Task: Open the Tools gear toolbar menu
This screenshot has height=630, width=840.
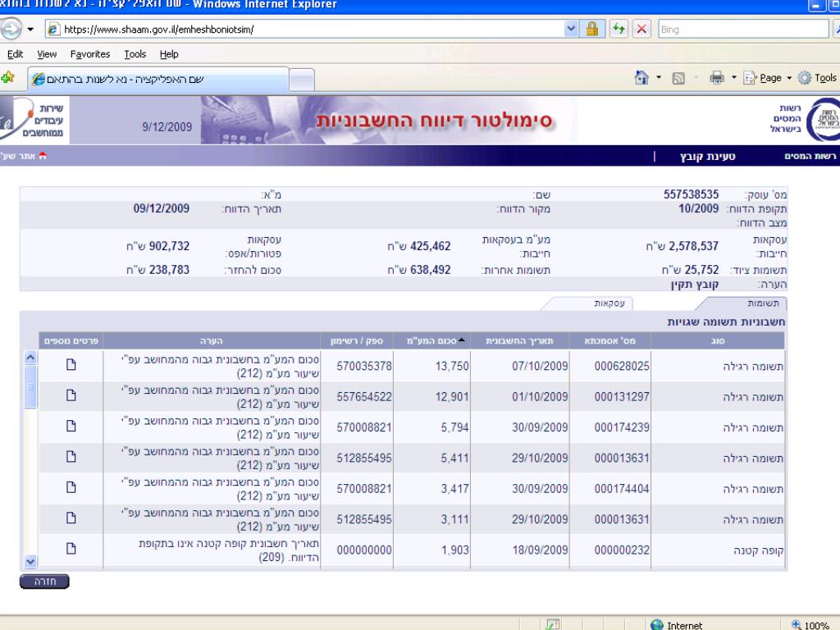Action: [817, 78]
